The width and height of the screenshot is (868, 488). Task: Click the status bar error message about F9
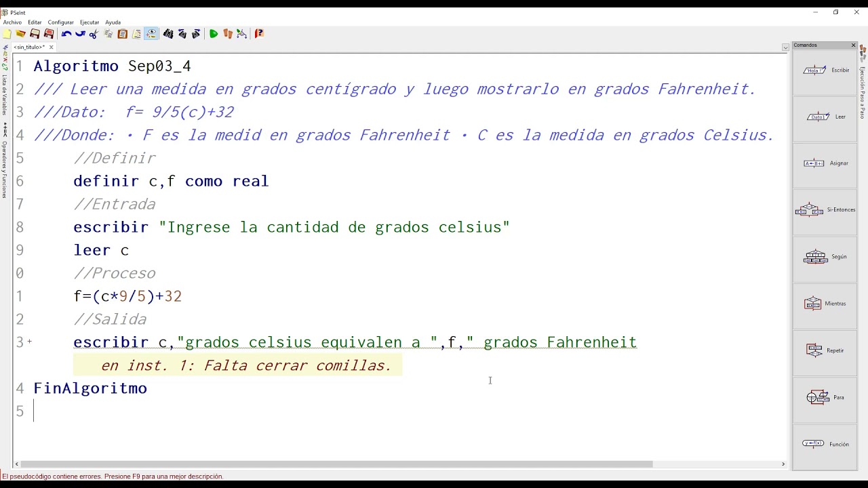click(x=113, y=476)
